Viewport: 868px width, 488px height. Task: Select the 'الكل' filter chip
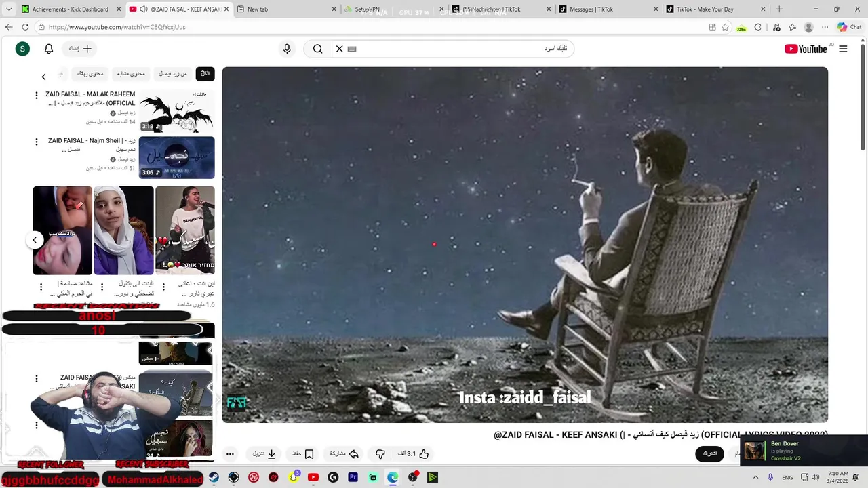coord(205,73)
